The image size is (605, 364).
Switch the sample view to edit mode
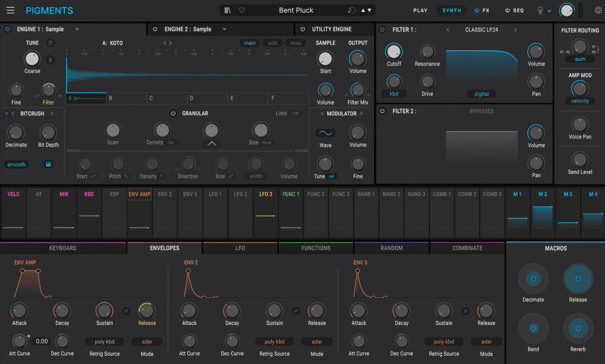pyautogui.click(x=273, y=43)
